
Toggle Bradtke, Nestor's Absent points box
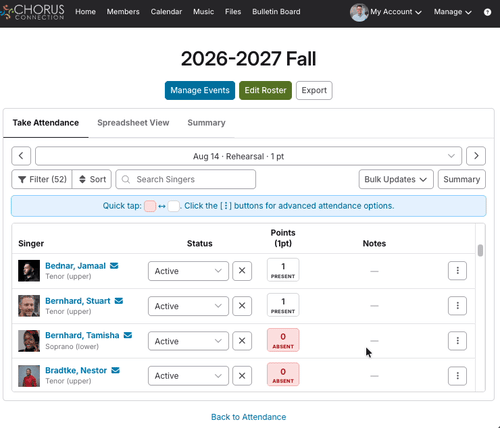pyautogui.click(x=283, y=375)
